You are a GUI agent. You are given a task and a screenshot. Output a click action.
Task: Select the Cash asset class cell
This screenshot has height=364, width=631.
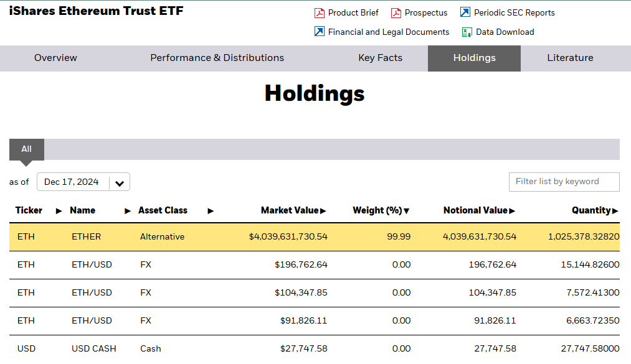(151, 349)
